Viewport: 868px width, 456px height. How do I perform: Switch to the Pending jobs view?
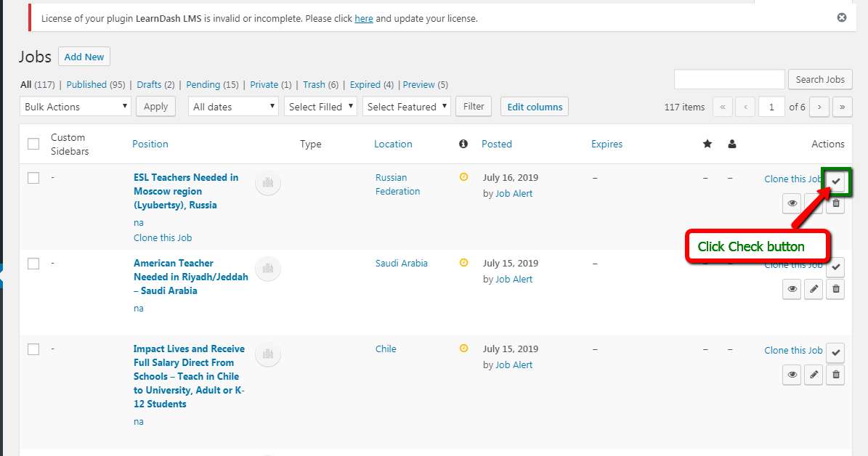(x=203, y=84)
